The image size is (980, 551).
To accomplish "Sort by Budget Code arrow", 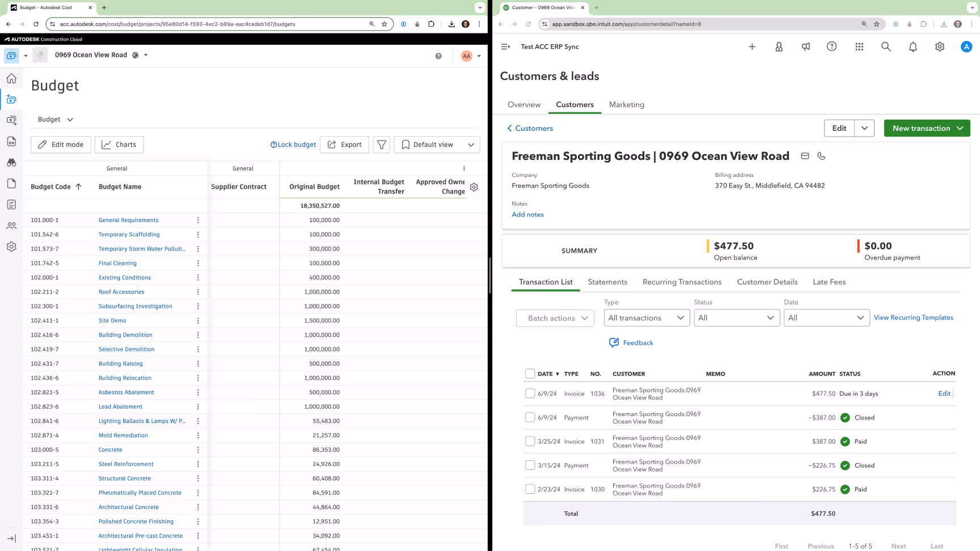I will 79,187.
